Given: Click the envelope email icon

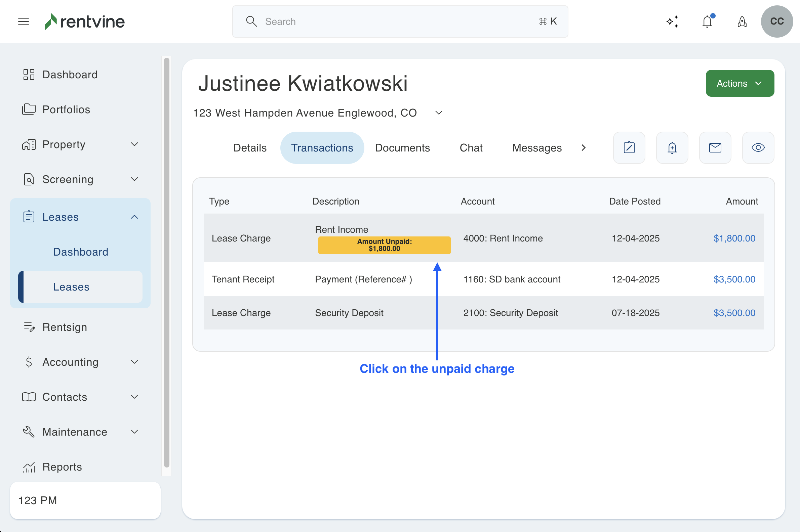Looking at the screenshot, I should point(715,147).
